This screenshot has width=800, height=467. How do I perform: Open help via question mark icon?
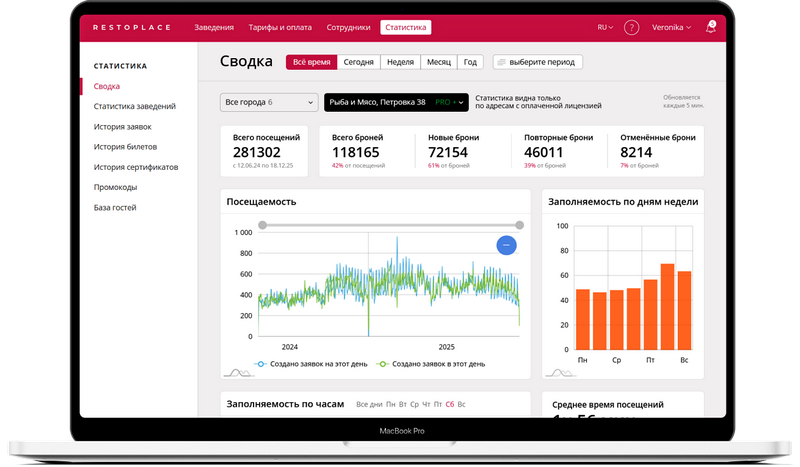pyautogui.click(x=631, y=28)
